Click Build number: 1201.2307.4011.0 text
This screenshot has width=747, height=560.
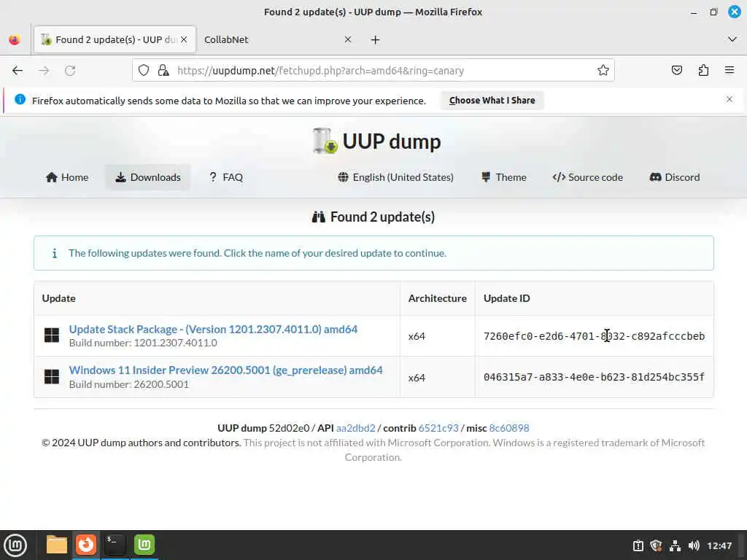(143, 343)
